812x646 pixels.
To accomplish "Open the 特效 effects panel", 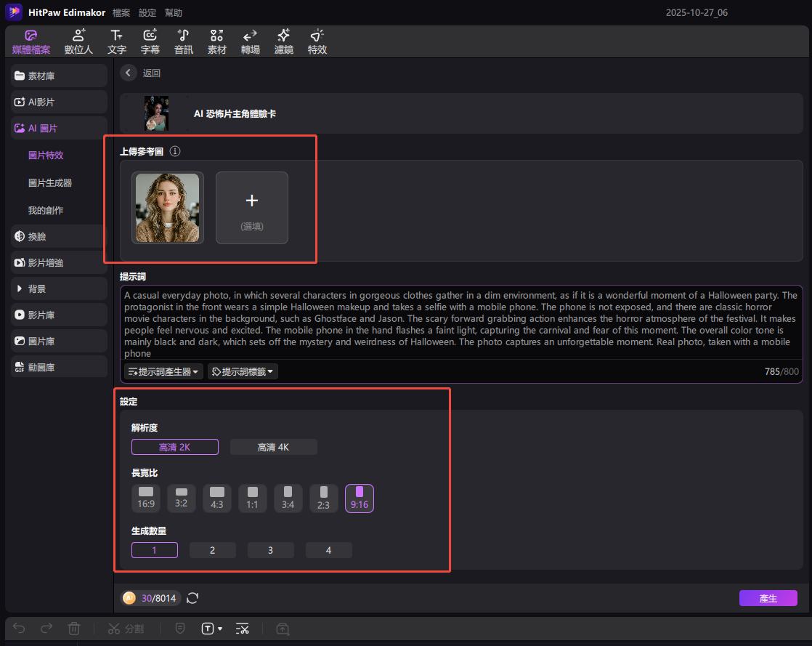I will pyautogui.click(x=317, y=41).
